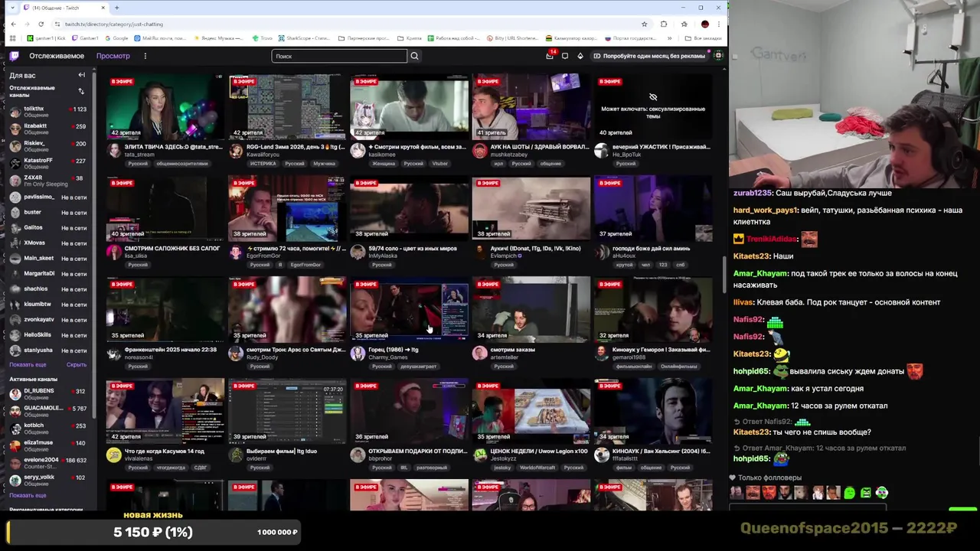The image size is (980, 551).
Task: Click the site info icon in address bar
Action: (x=57, y=24)
